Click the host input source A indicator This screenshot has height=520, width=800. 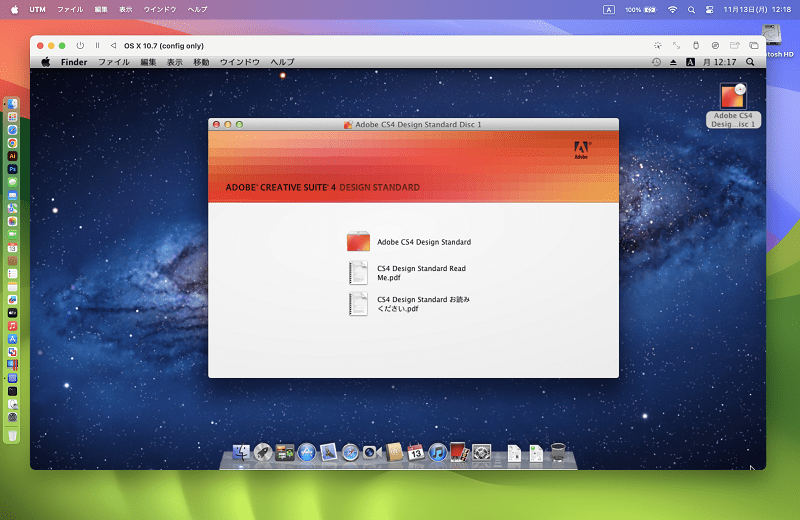click(x=609, y=9)
